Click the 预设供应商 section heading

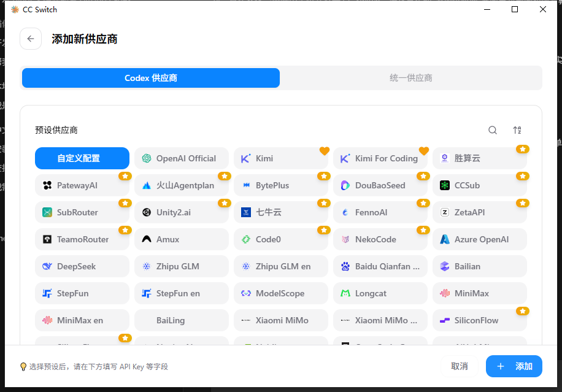(x=56, y=130)
